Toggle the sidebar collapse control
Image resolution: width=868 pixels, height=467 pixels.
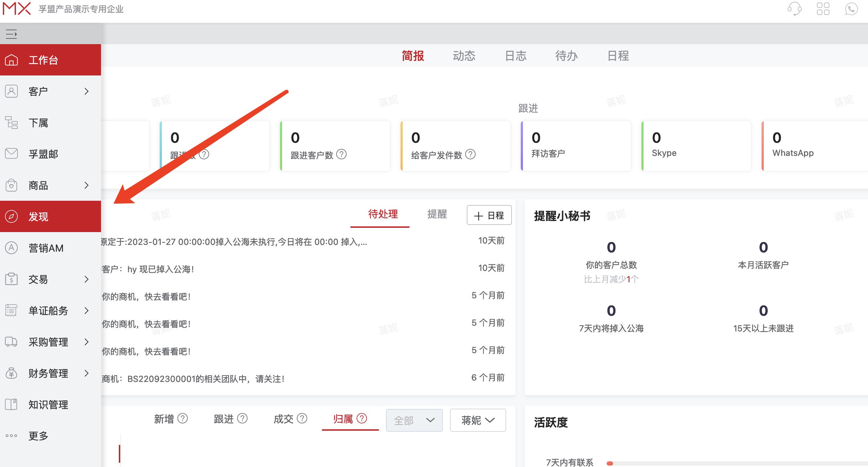click(12, 34)
